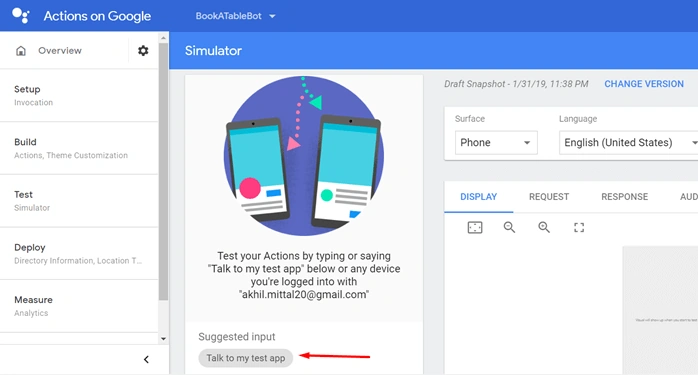Click the akhil.mittal20@gmail.com text

click(304, 294)
